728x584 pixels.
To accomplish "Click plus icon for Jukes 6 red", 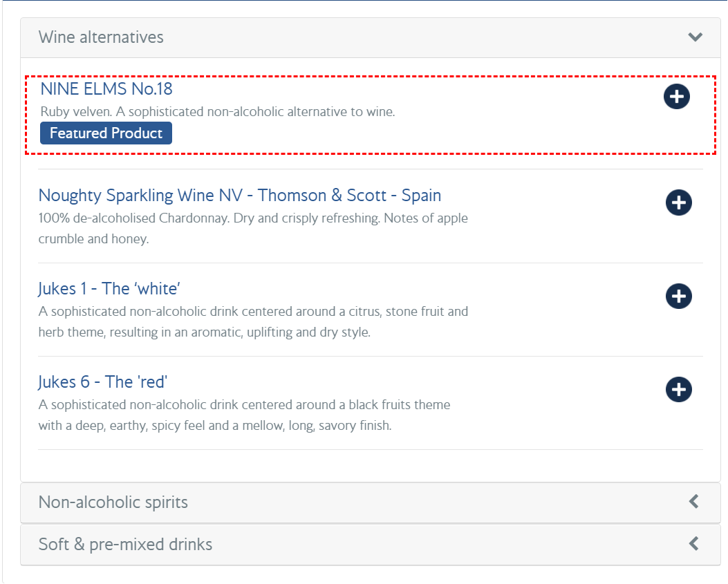I will pos(679,390).
